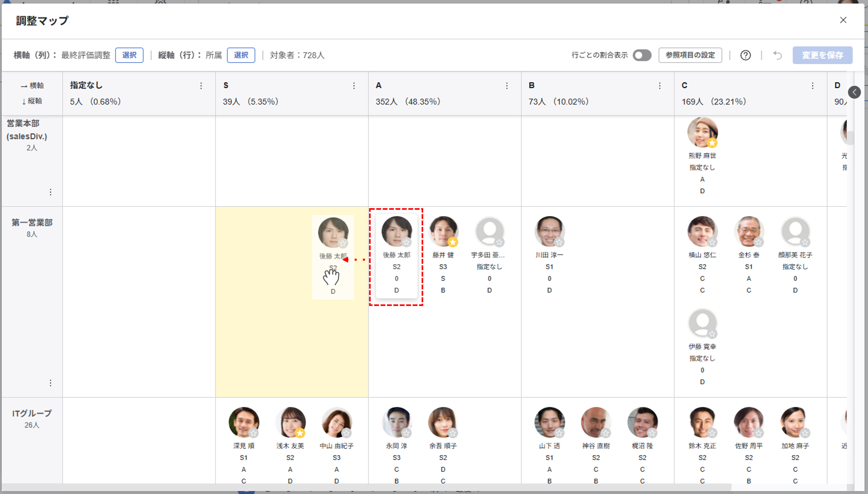Open the 指定なし column kebab menu
Viewport: 868px width, 494px height.
201,86
